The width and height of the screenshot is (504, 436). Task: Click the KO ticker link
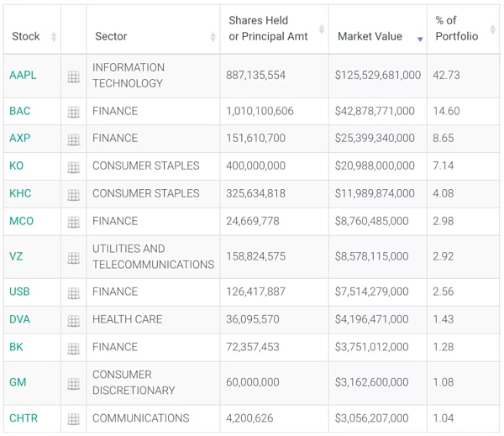click(17, 166)
